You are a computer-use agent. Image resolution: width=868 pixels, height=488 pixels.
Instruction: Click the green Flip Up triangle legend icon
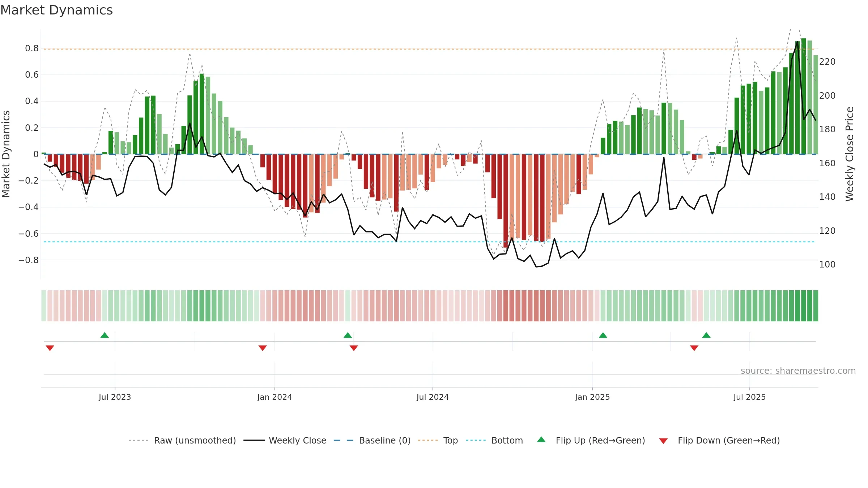[x=541, y=440]
